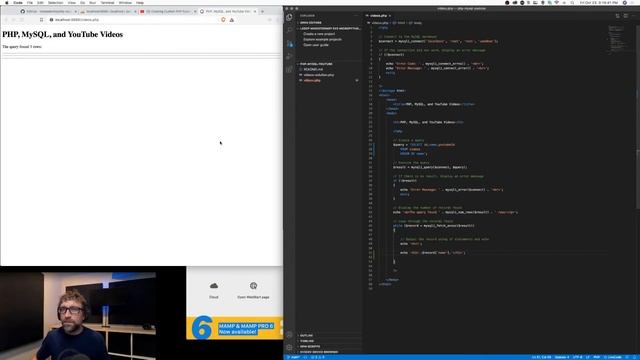Open README.md in the explorer tree
The width and height of the screenshot is (640, 360).
(313, 69)
